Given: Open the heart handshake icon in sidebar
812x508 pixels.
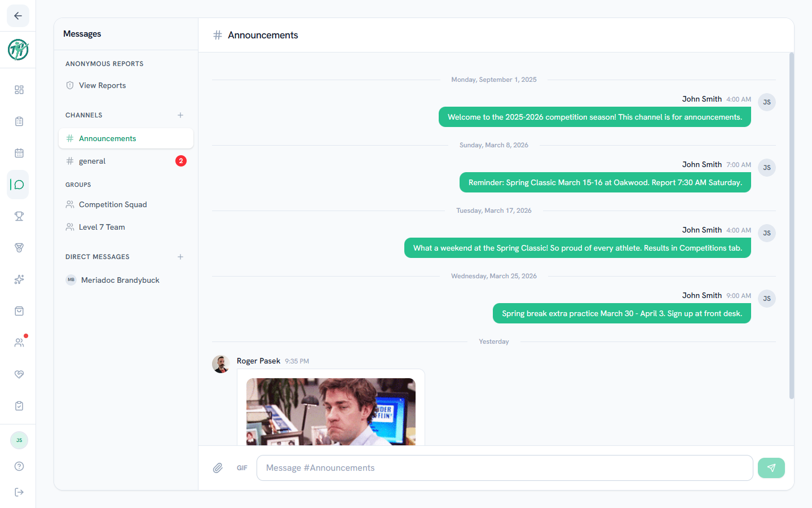Looking at the screenshot, I should click(x=19, y=374).
